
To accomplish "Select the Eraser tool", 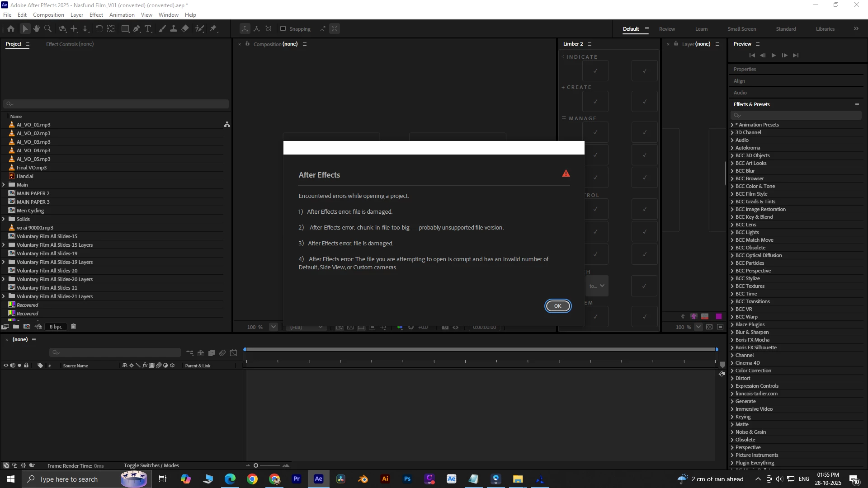I will [185, 28].
